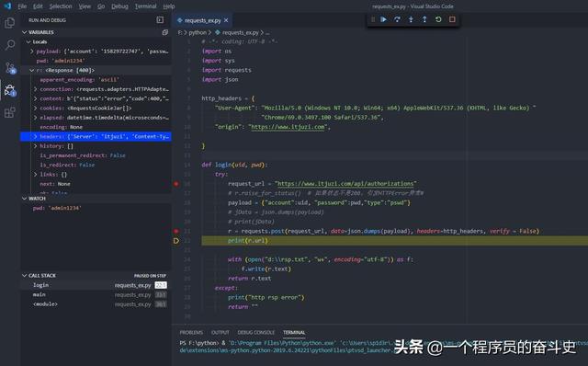Open the Debug view icon

pyautogui.click(x=10, y=90)
